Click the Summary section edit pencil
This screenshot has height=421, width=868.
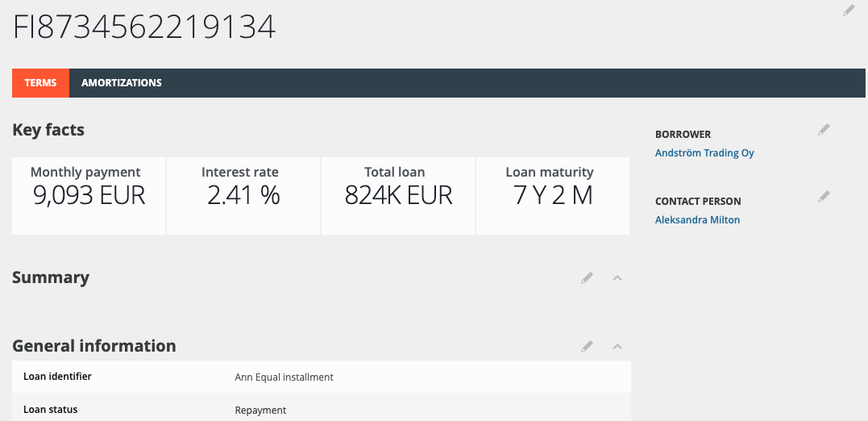click(587, 278)
